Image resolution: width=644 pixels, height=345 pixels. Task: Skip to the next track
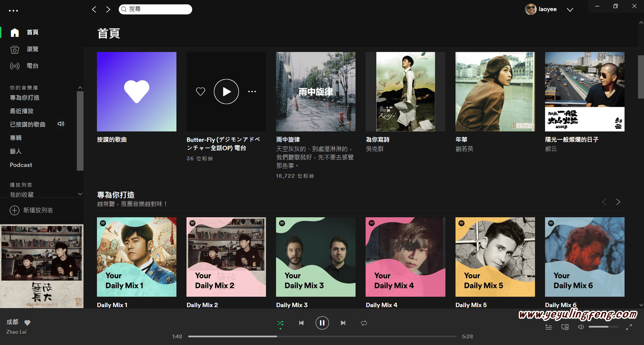pyautogui.click(x=343, y=323)
